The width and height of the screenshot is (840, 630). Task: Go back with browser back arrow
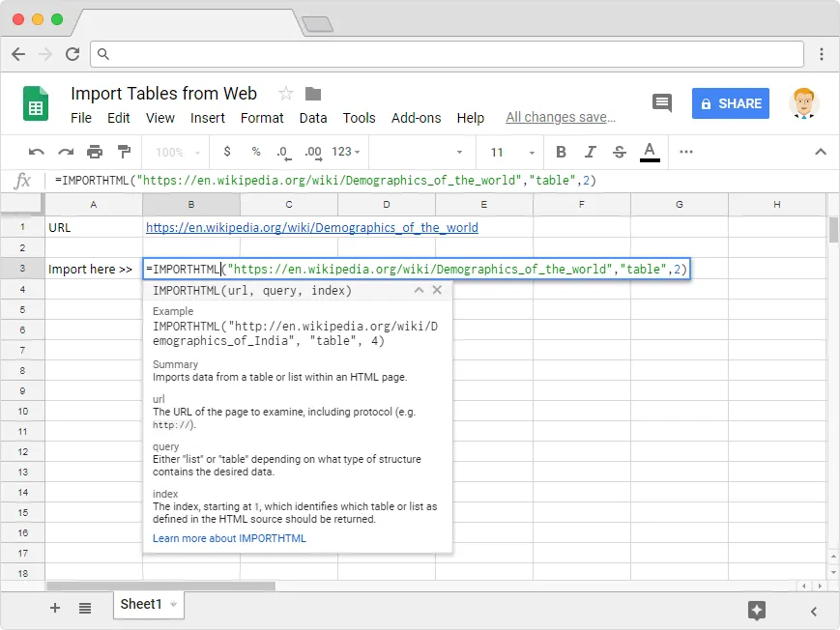click(18, 54)
